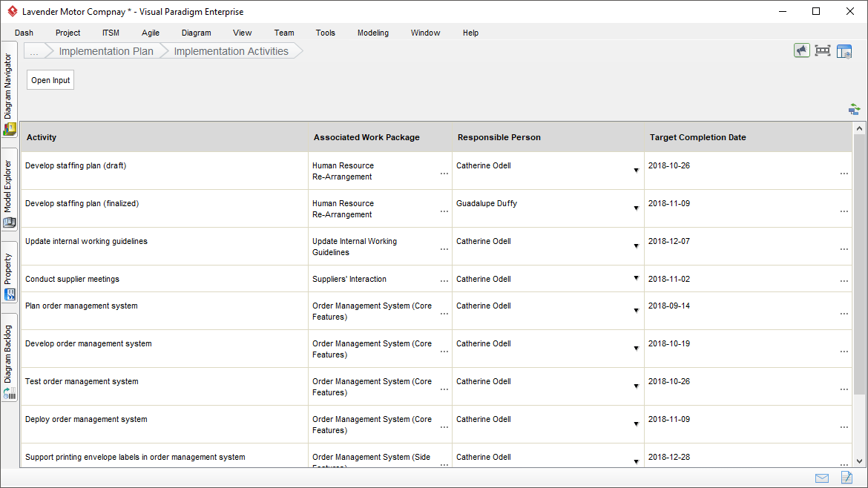Click the fit-width icon beside the megaphone
The height and width of the screenshot is (488, 868).
point(823,51)
